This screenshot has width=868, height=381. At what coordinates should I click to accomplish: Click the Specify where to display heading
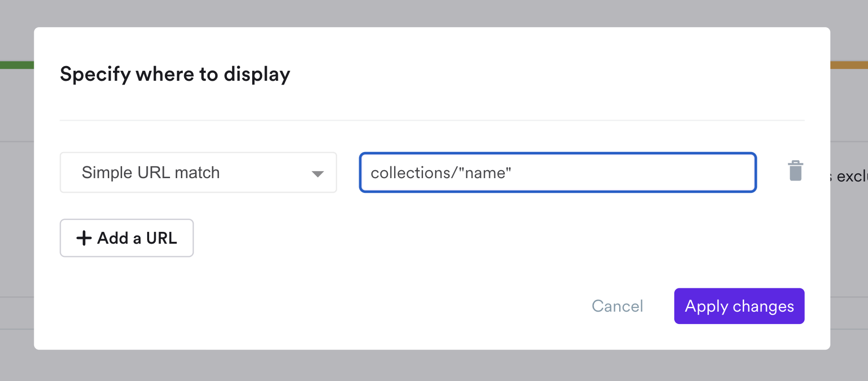tap(175, 74)
